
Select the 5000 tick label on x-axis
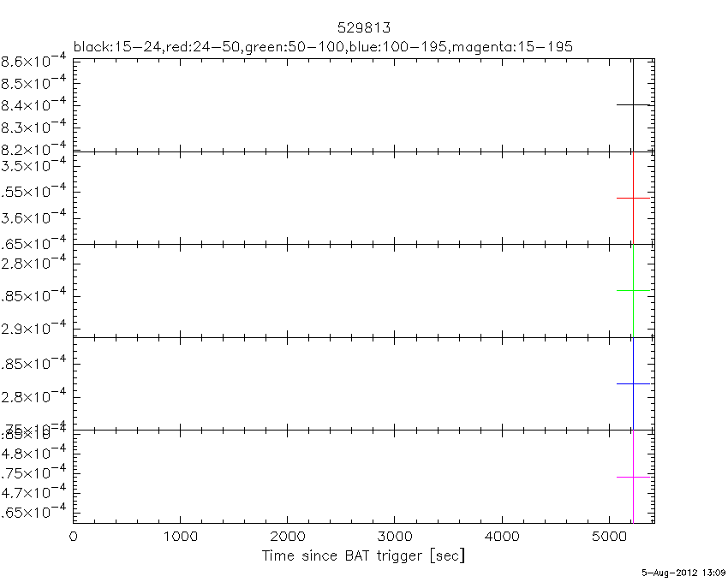coord(608,537)
